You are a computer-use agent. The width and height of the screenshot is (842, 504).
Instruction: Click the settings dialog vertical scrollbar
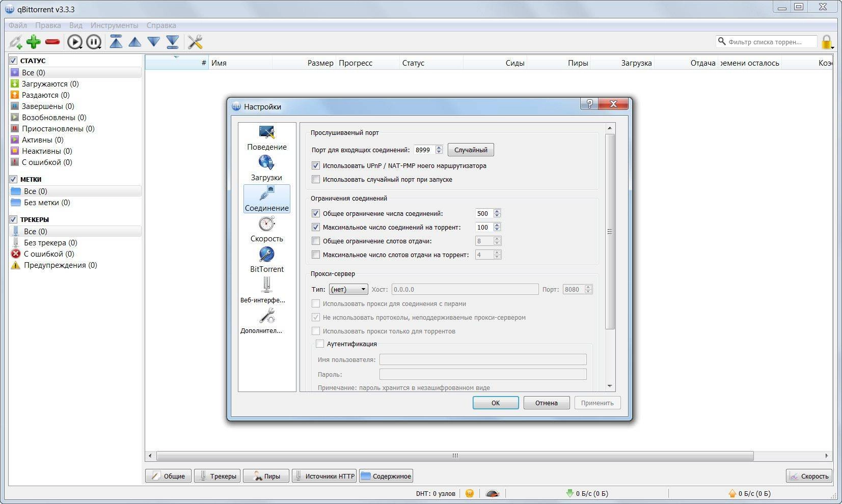[610, 232]
